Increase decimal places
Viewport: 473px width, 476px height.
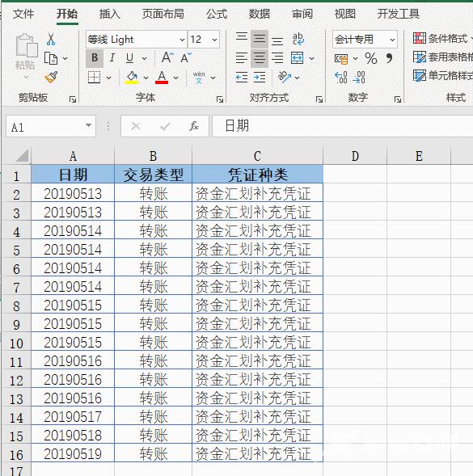341,78
